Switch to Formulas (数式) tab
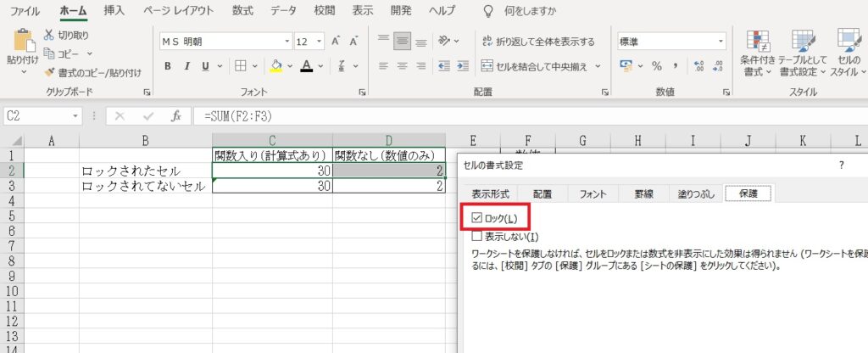Image resolution: width=868 pixels, height=353 pixels. 243,10
